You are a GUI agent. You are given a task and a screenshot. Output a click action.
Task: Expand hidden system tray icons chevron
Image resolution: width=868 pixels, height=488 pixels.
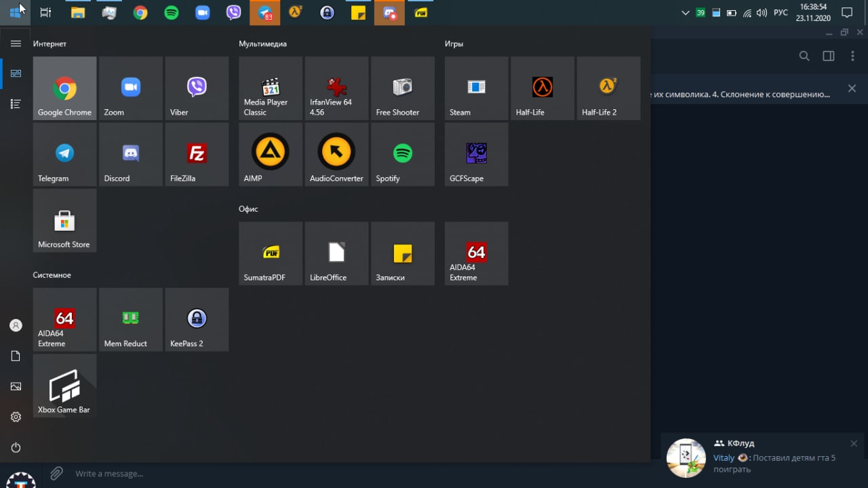coord(685,12)
